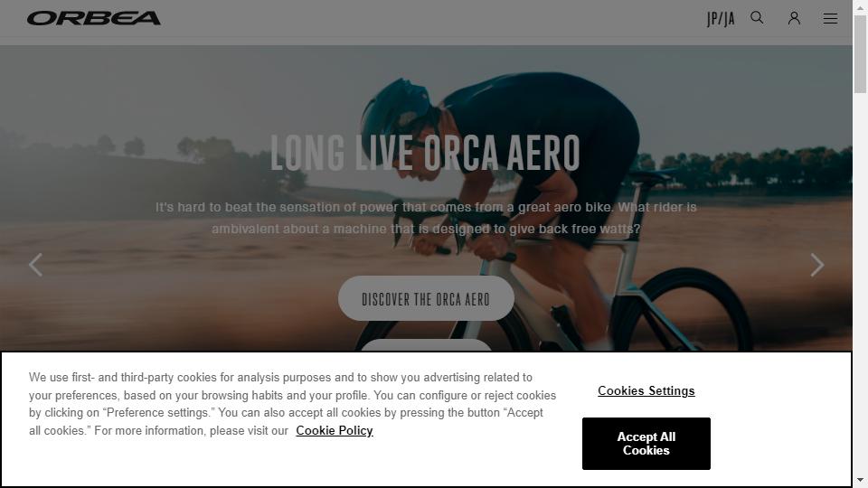Image resolution: width=868 pixels, height=488 pixels.
Task: Advance to the next carousel slide
Action: pyautogui.click(x=817, y=265)
